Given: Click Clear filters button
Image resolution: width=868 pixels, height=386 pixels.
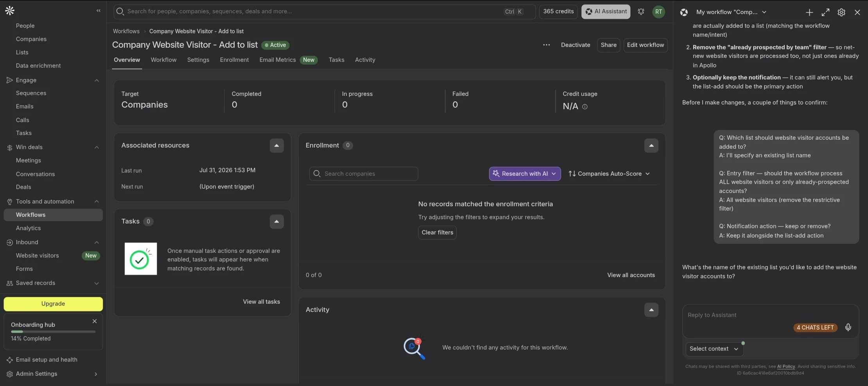Looking at the screenshot, I should pos(438,233).
